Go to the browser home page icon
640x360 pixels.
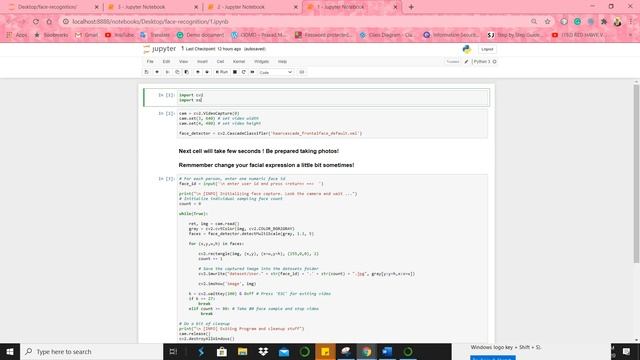coord(49,22)
